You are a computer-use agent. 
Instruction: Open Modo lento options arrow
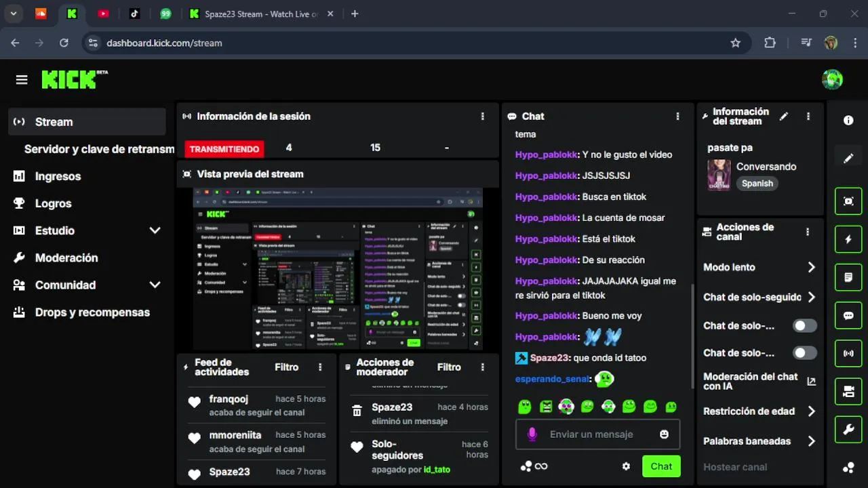(x=811, y=267)
